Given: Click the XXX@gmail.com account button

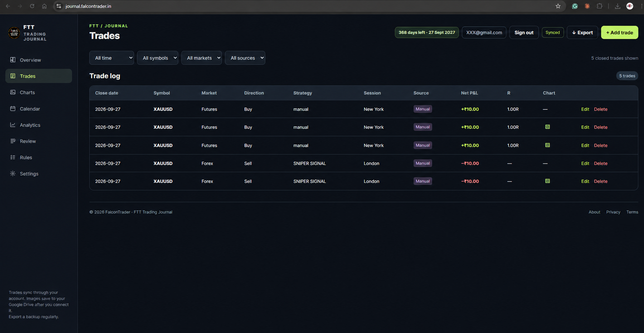Looking at the screenshot, I should click(x=484, y=32).
